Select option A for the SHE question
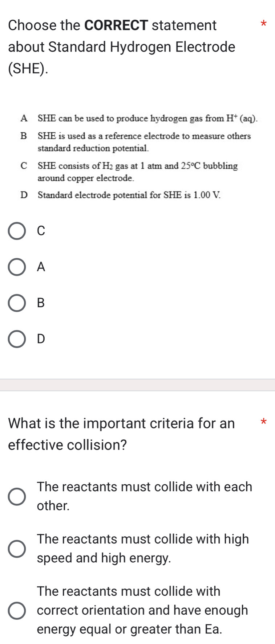The height and width of the screenshot is (644, 275). tap(16, 267)
